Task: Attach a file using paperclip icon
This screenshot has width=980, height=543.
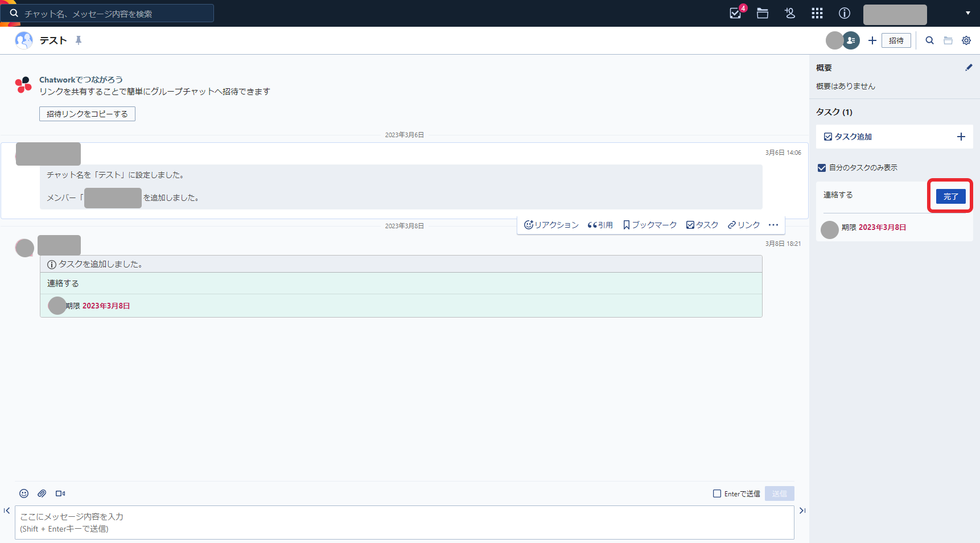Action: point(42,493)
